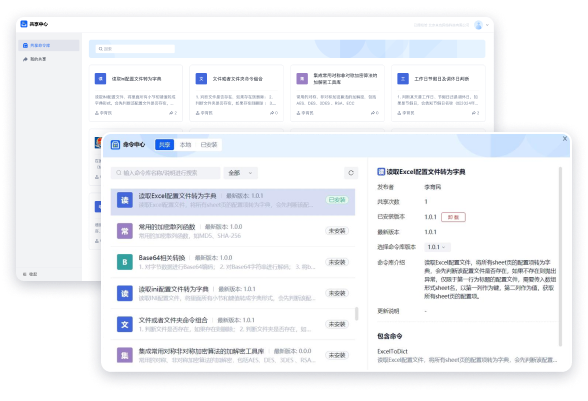Screen dimensions: 588x401
Task: Click the 工作日节假日 card title
Action: click(x=441, y=79)
